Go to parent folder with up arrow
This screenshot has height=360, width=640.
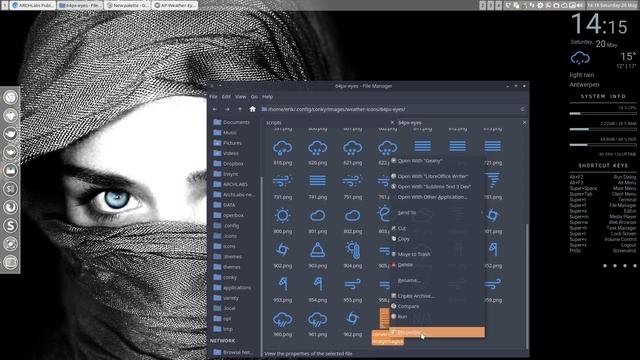click(x=240, y=109)
